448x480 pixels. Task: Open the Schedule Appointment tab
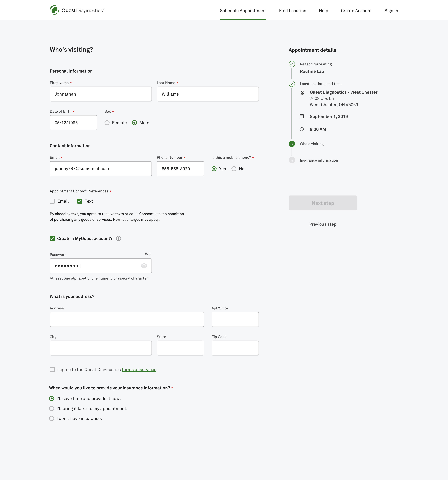click(243, 11)
